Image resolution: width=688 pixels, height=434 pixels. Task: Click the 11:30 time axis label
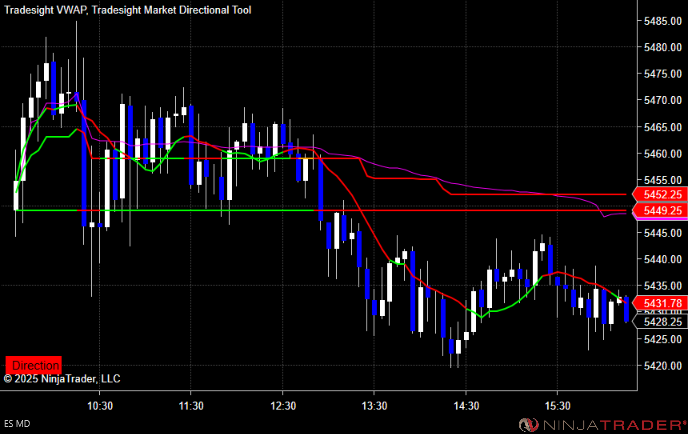pyautogui.click(x=191, y=406)
